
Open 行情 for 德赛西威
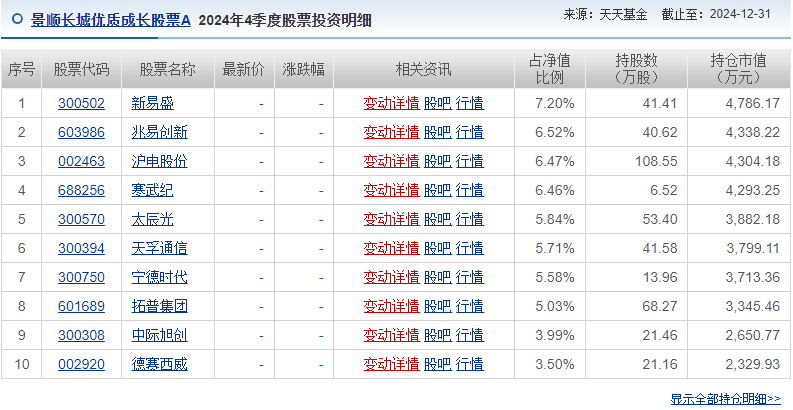tap(470, 364)
